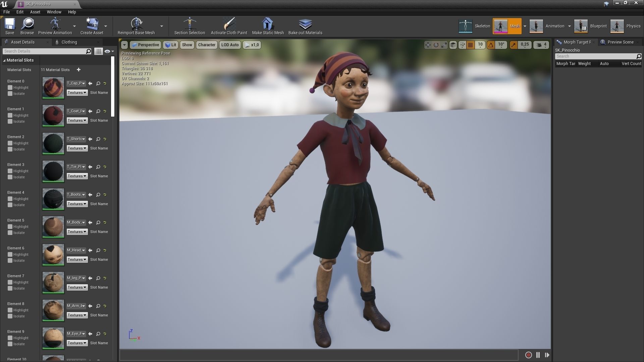Click the Character button in viewport

[207, 45]
